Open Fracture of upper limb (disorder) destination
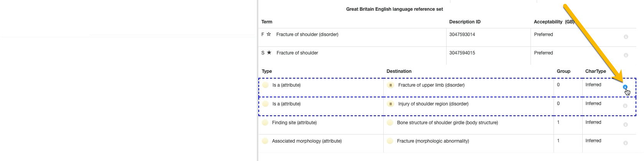Screen dimensions: 644x161 click(431, 85)
